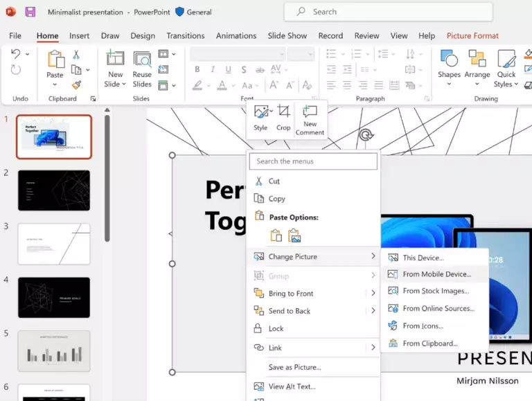Viewport: 532px width, 401px height.
Task: Click the Undo arrow icon
Action: click(x=16, y=54)
